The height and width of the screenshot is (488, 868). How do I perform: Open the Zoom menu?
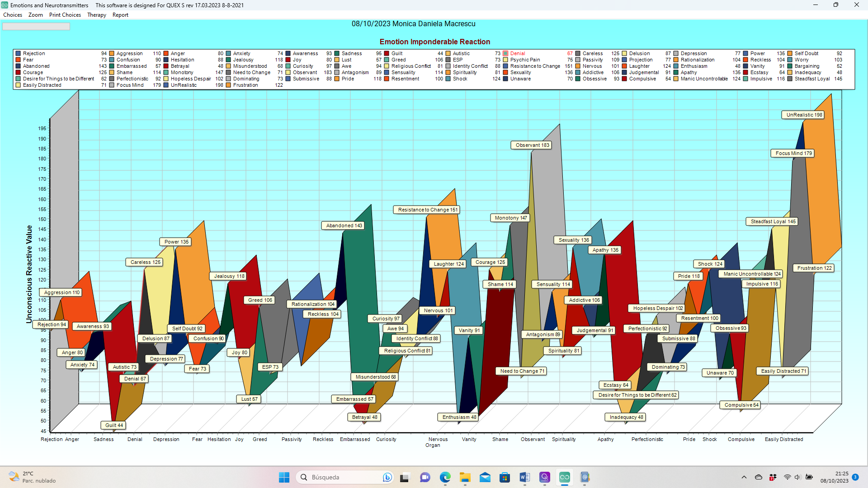point(35,15)
